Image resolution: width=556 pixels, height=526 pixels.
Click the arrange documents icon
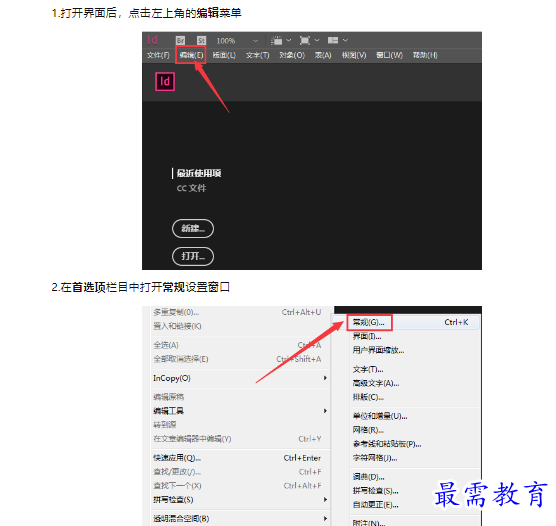[x=333, y=40]
